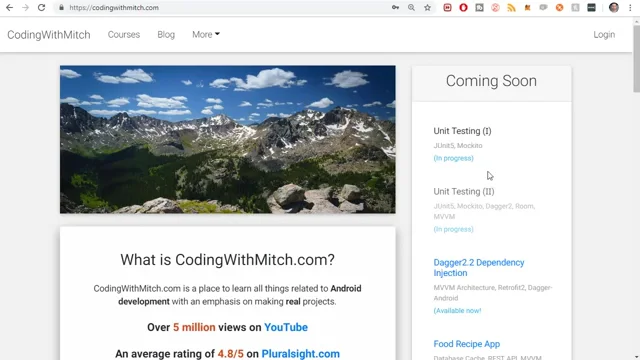Open the Chrome three-dot menu
This screenshot has height=360, width=640.
pyautogui.click(x=630, y=7)
